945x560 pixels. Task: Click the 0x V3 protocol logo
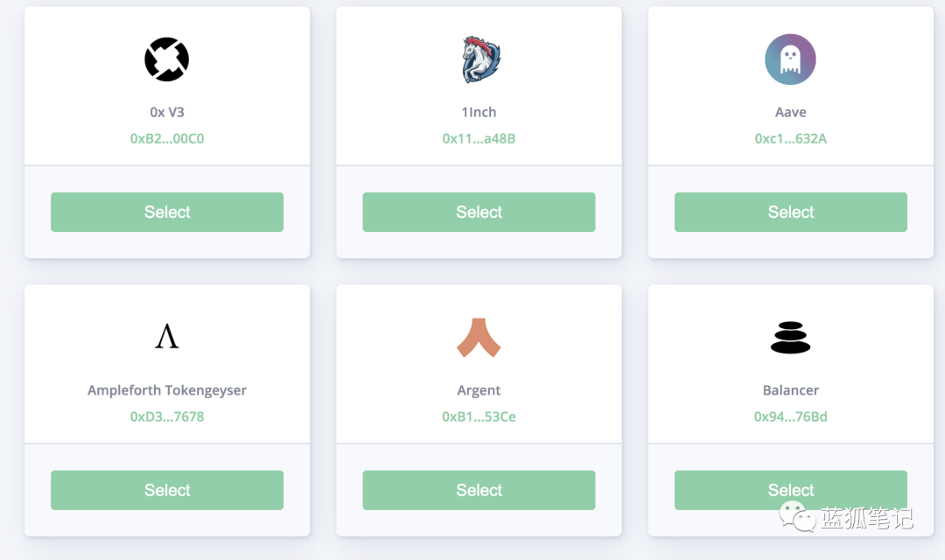(x=167, y=59)
